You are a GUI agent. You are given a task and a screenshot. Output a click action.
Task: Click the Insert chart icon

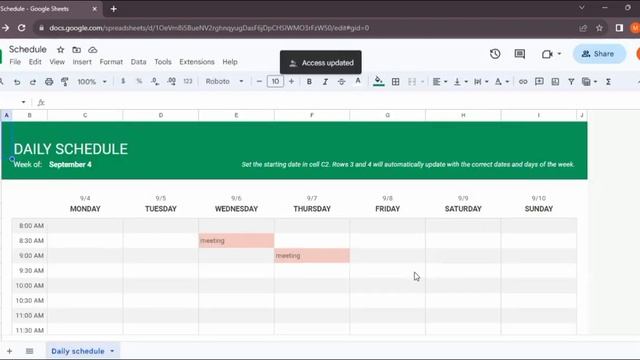point(555,82)
